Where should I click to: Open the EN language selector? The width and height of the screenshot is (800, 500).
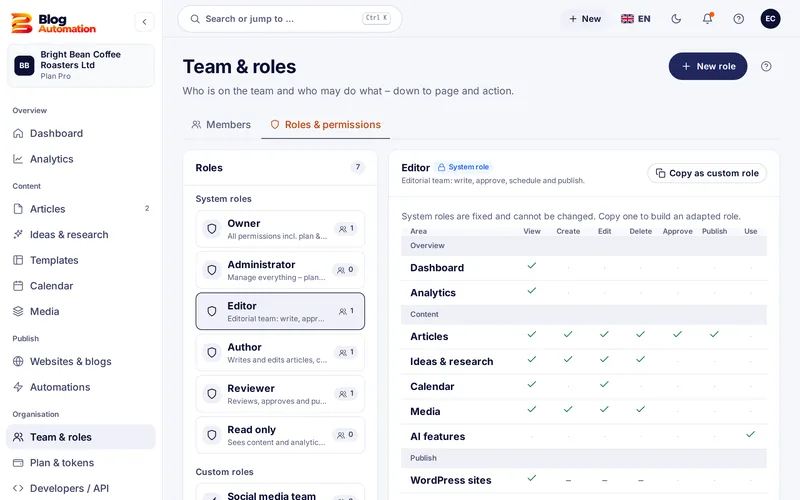point(636,19)
